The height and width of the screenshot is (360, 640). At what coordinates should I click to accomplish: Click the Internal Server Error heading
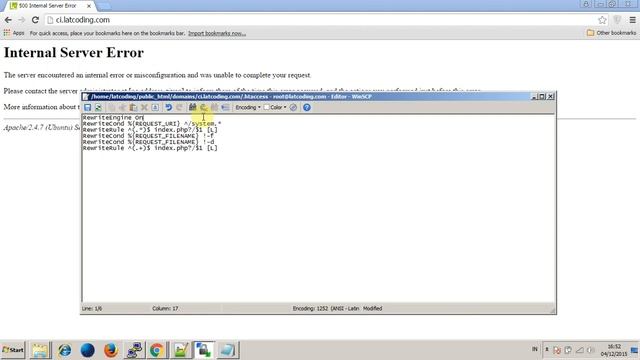point(74,53)
